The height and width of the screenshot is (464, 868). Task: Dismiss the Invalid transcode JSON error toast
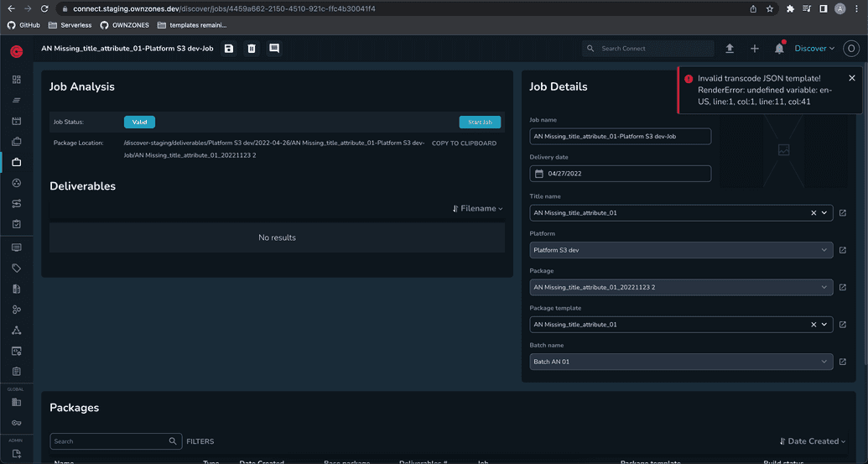click(852, 78)
